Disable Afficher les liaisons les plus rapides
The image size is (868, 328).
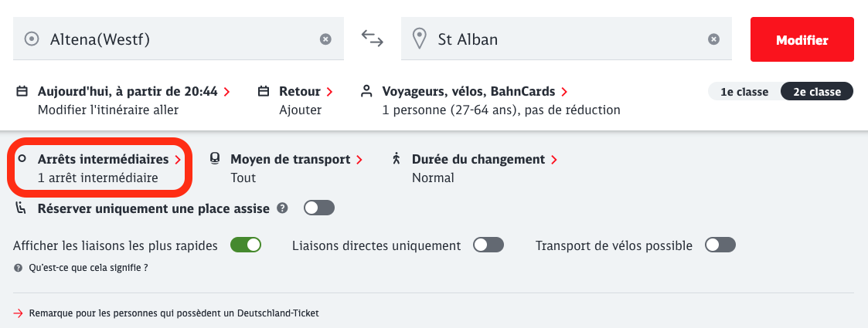[246, 245]
